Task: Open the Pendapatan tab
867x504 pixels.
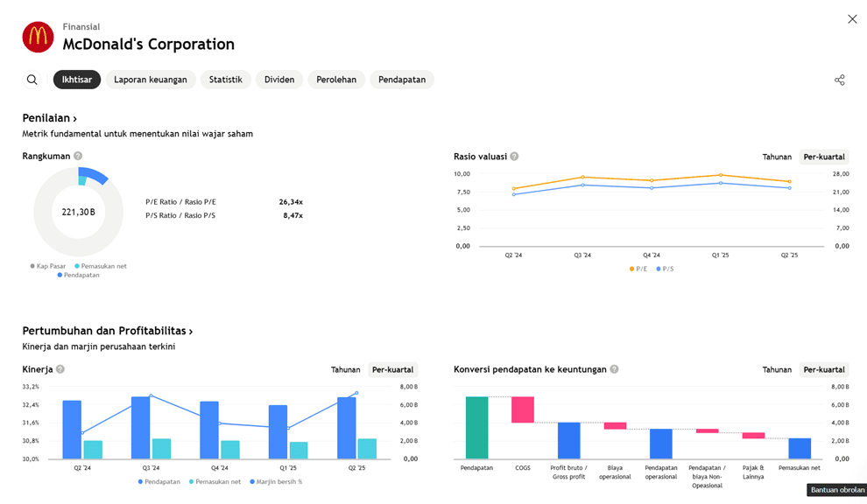Action: [x=402, y=80]
